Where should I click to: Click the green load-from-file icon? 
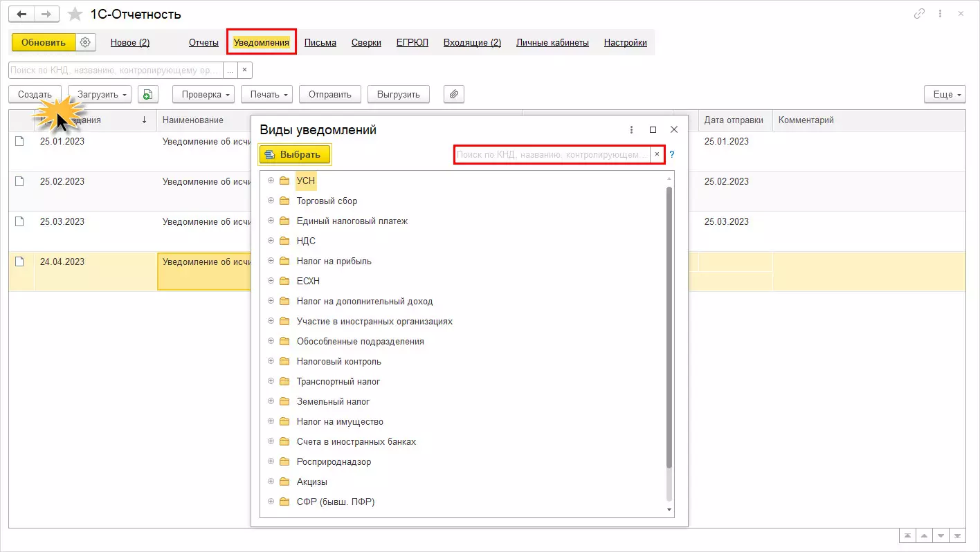pos(148,94)
